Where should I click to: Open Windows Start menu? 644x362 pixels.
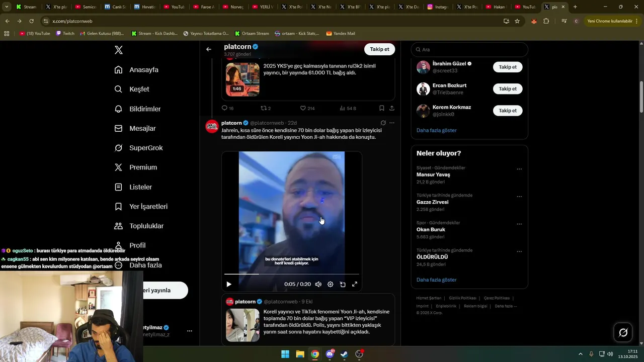click(x=285, y=354)
